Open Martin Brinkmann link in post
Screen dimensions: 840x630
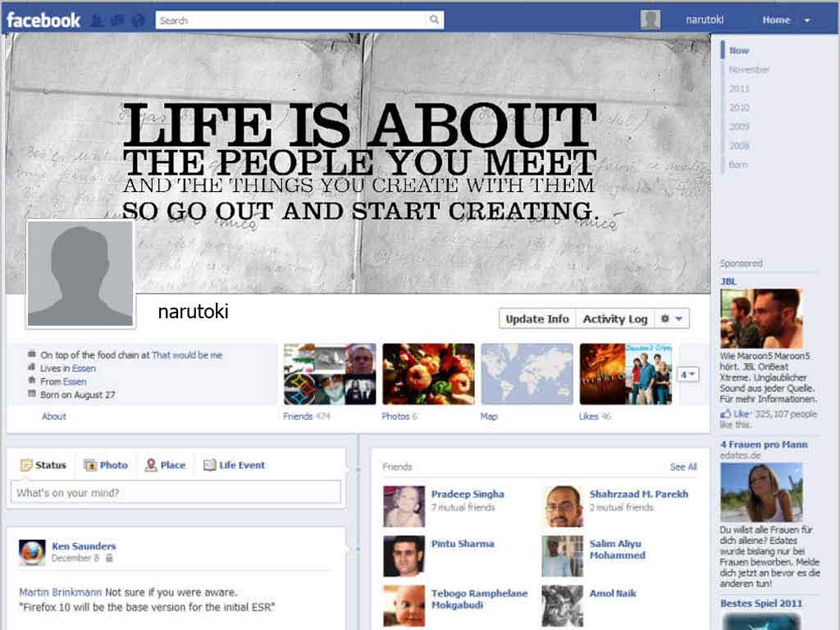tap(61, 592)
